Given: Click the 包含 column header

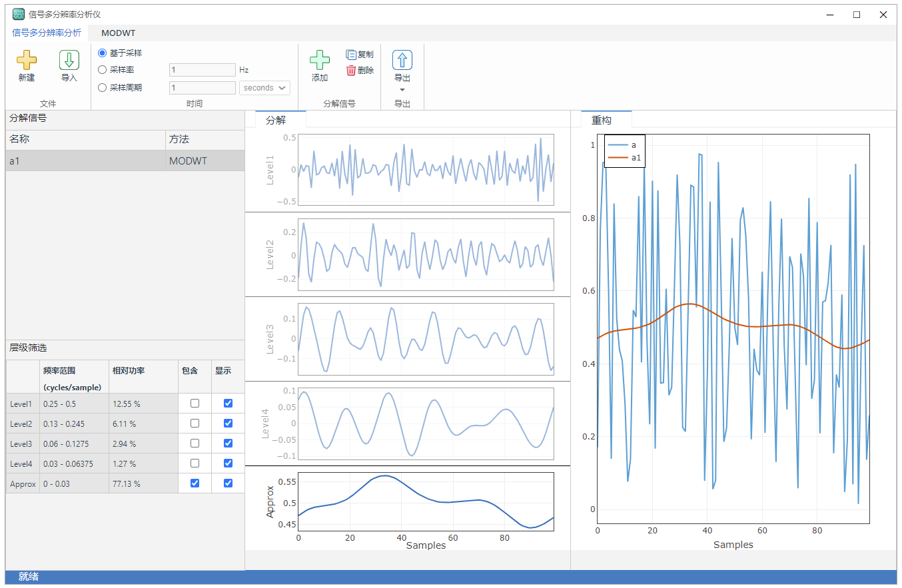Looking at the screenshot, I should point(195,377).
